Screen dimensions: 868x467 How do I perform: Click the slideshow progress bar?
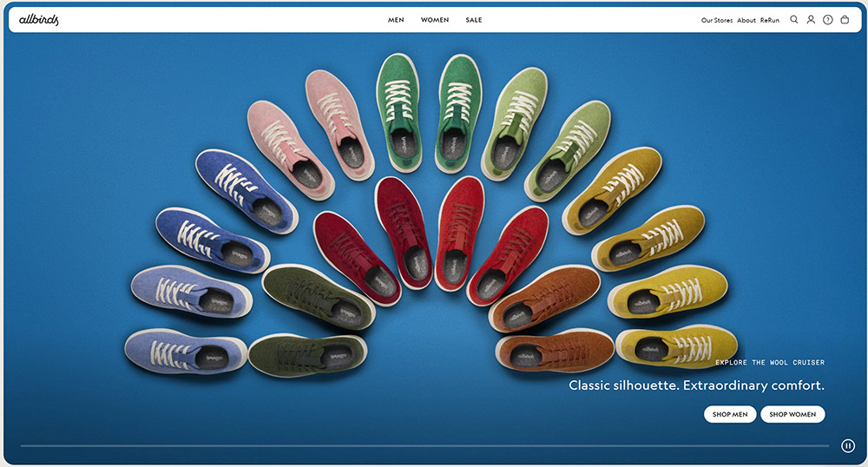pos(424,445)
